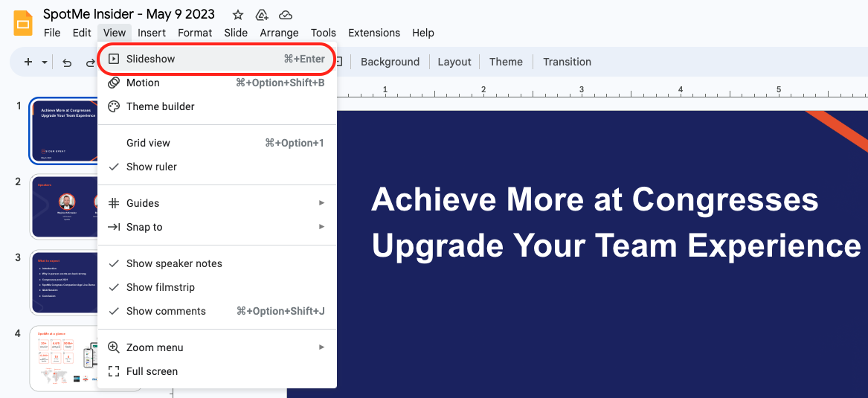Viewport: 868px width, 398px height.
Task: Click the slide heading Achieve More at Congresses
Action: coord(595,199)
